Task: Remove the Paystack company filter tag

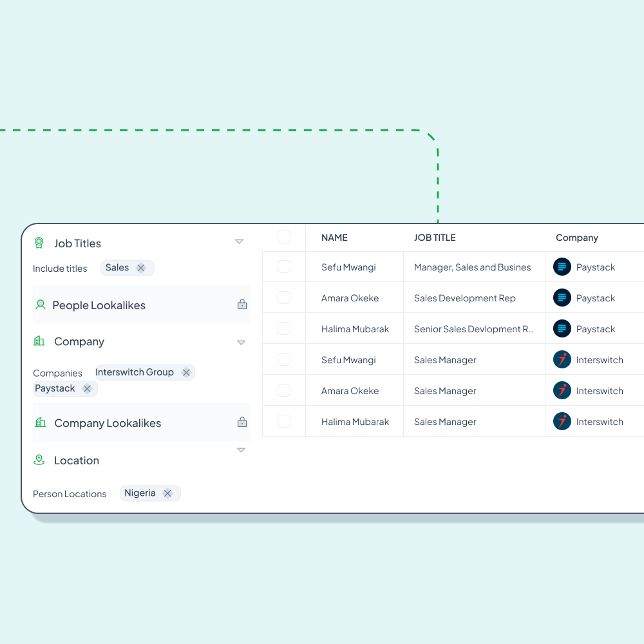Action: click(x=87, y=388)
